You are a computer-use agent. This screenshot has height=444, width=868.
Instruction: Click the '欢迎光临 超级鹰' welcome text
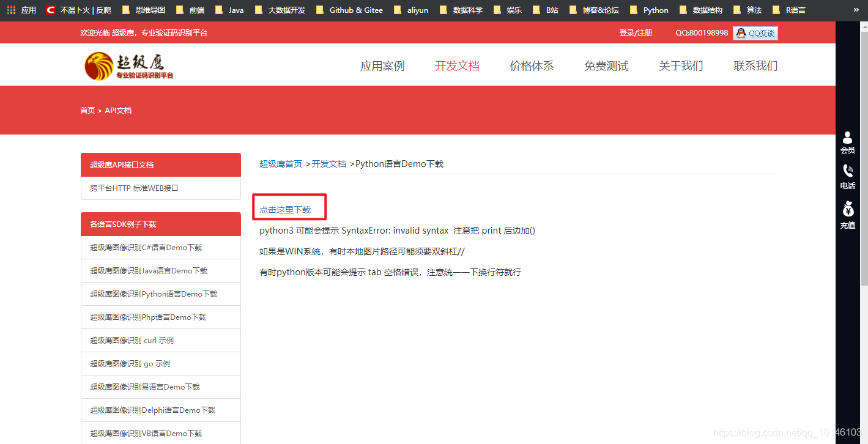pos(144,33)
